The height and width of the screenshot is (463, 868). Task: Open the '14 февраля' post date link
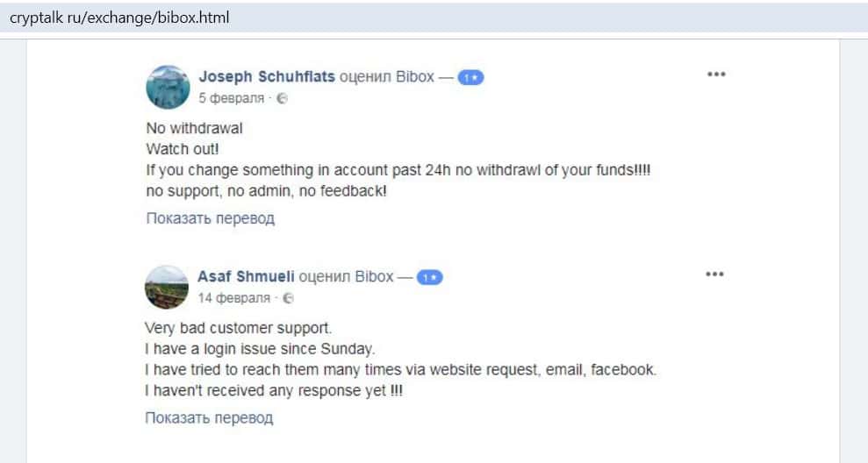pyautogui.click(x=234, y=298)
